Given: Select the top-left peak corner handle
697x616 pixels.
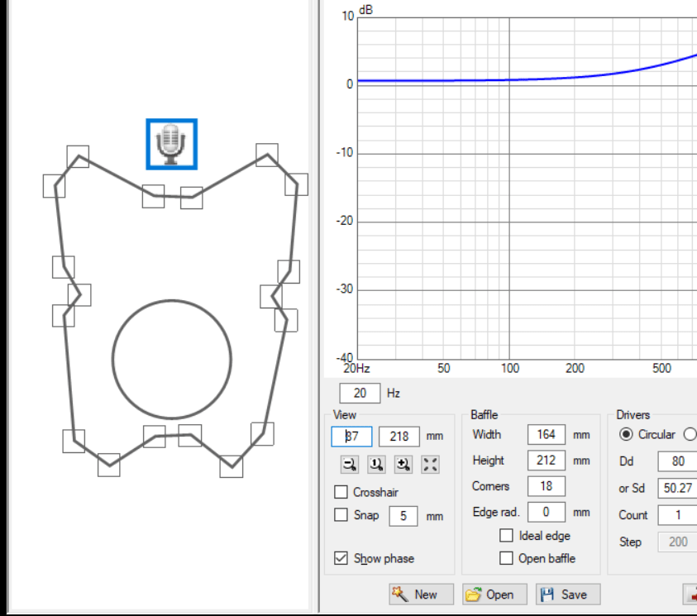Looking at the screenshot, I should point(78,156).
